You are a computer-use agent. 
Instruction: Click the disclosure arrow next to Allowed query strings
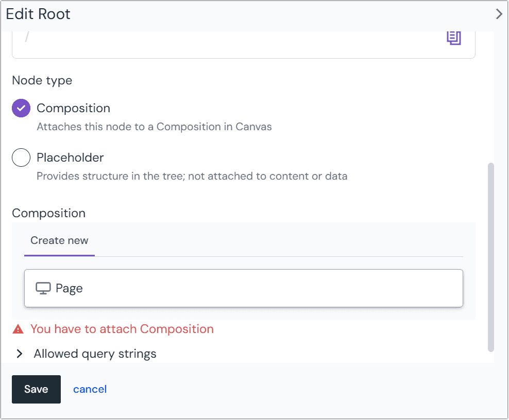(x=20, y=354)
